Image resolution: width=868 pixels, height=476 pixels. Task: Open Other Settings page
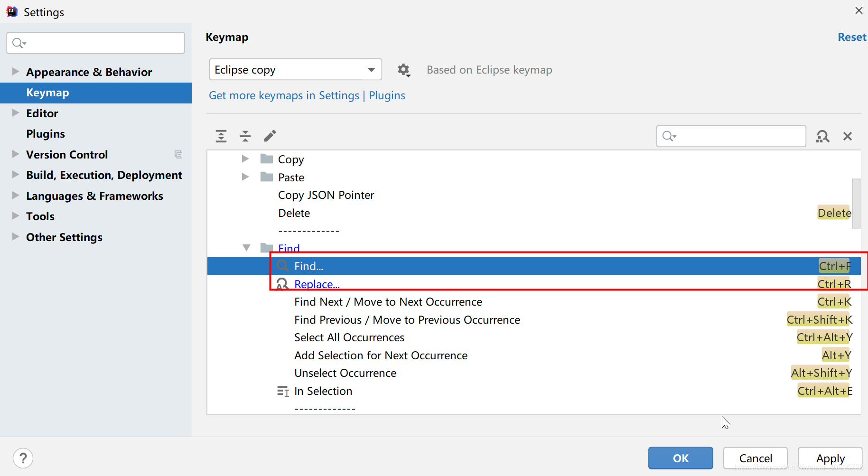coord(65,237)
